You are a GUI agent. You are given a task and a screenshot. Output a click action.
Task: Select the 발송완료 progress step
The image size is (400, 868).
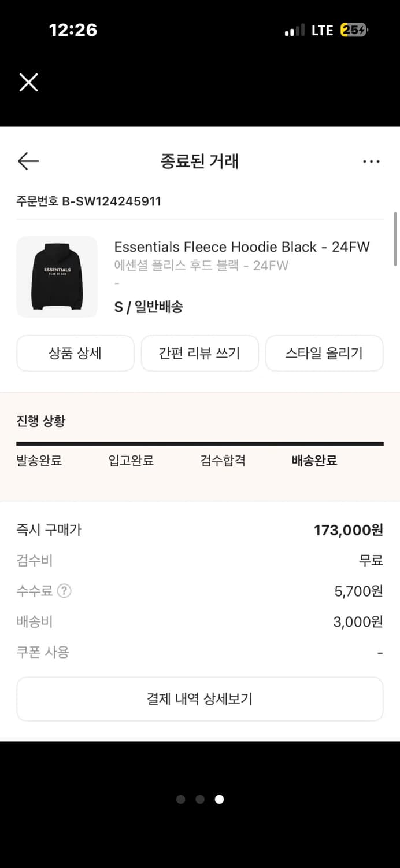click(39, 460)
